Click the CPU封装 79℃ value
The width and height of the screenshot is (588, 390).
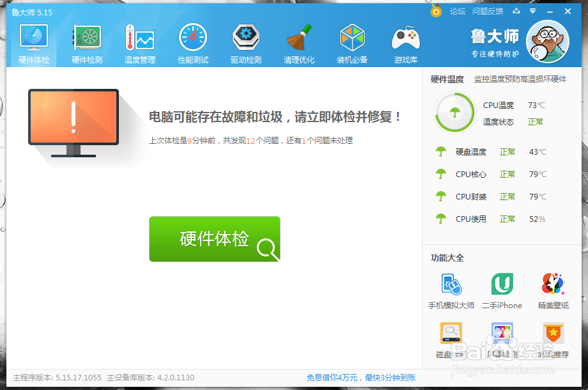coord(538,196)
